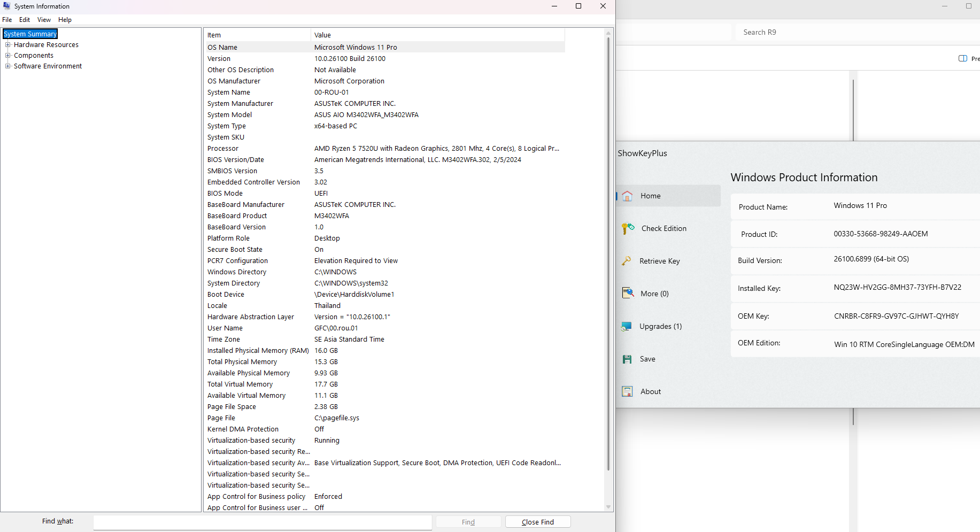Click the System Information app icon in title bar
The height and width of the screenshot is (532, 980).
click(x=7, y=6)
